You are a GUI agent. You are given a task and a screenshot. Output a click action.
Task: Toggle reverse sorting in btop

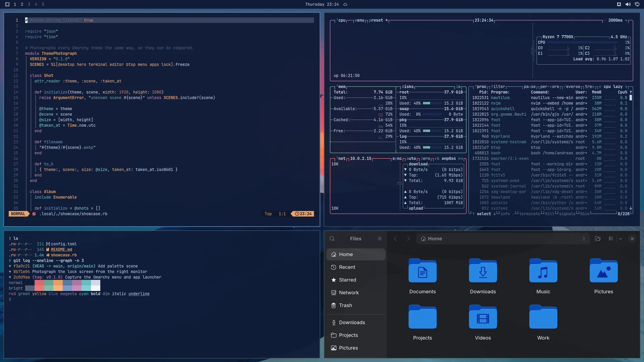572,87
